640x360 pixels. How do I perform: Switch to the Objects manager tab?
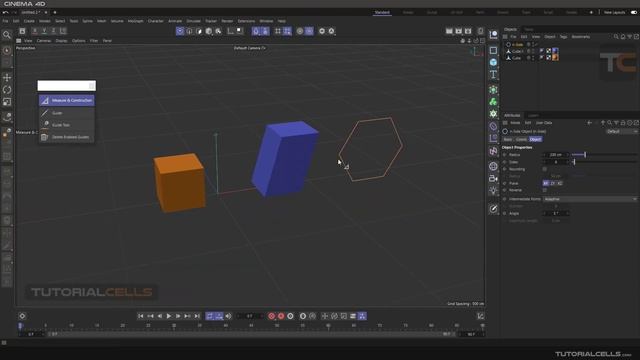510,29
